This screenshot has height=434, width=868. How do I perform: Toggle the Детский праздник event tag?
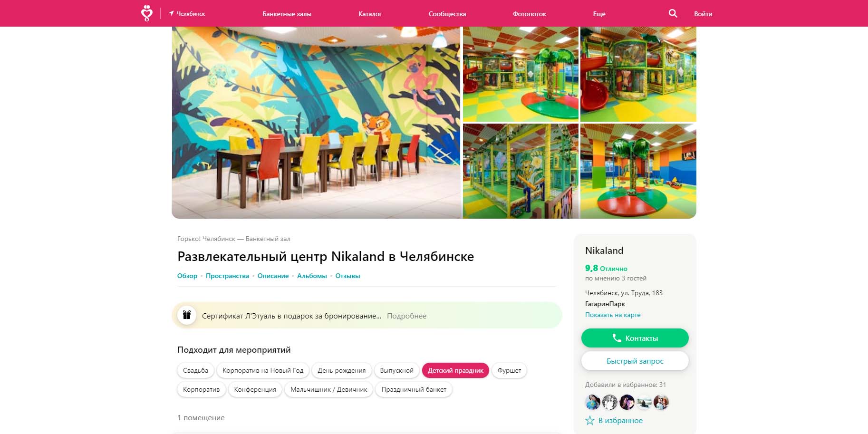pos(455,370)
